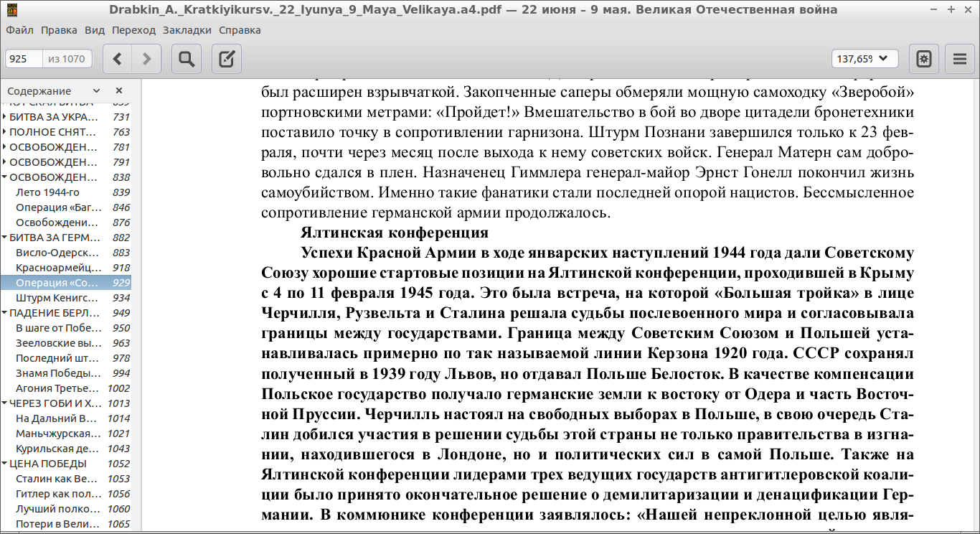980x534 pixels.
Task: Close the Contents side panel
Action: point(119,91)
